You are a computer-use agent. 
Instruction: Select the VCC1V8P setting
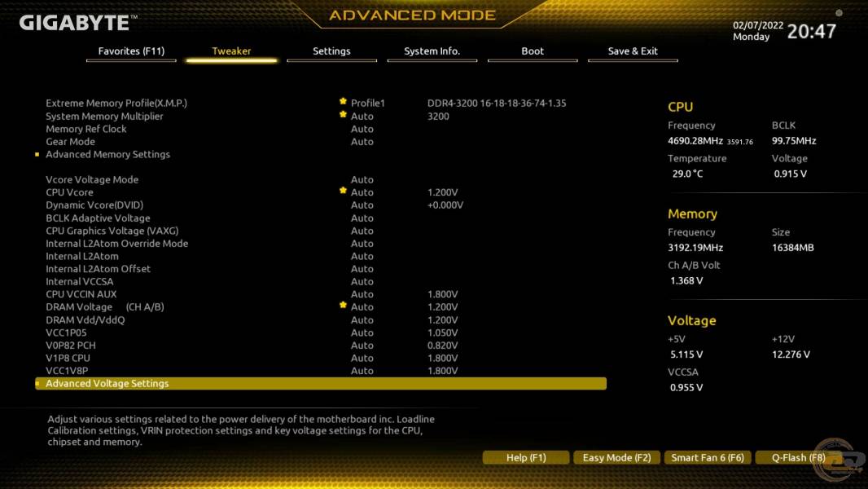point(67,371)
